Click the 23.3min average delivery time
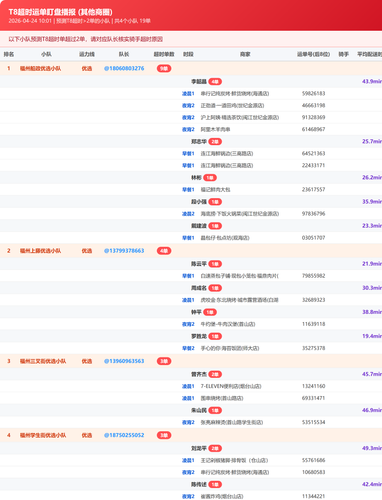This screenshot has height=500, width=382. pyautogui.click(x=372, y=226)
